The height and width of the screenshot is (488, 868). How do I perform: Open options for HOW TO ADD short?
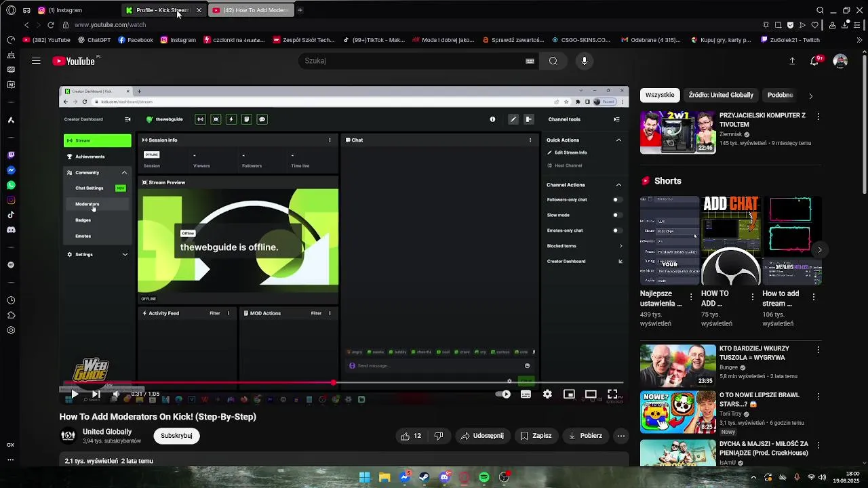pos(752,297)
